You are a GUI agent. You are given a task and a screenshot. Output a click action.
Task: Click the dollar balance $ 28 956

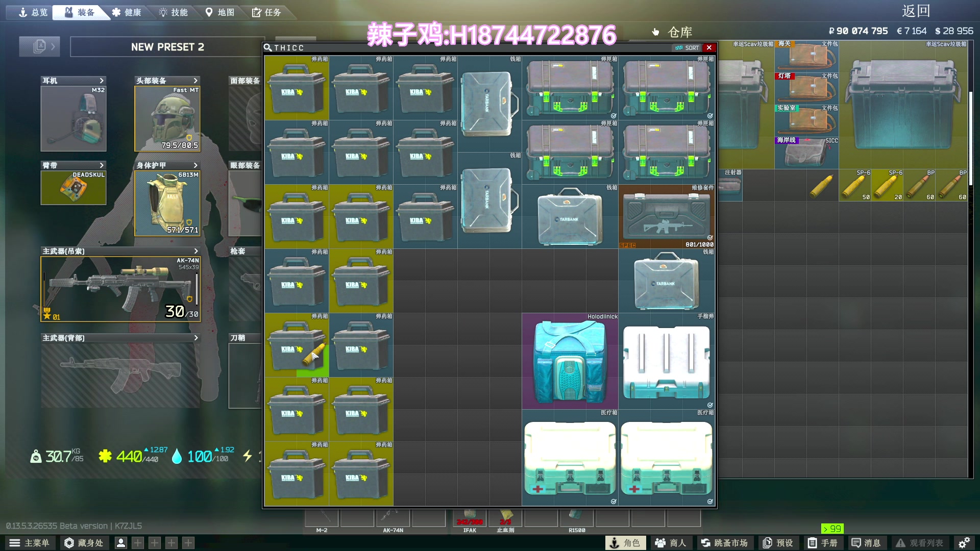point(954,31)
